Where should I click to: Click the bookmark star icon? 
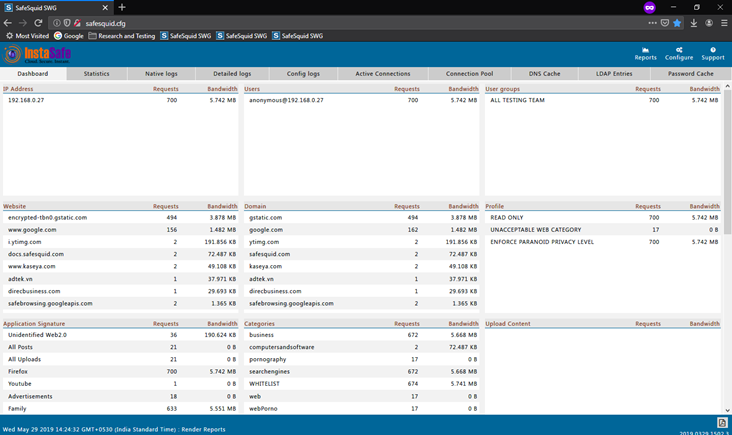[x=677, y=22]
